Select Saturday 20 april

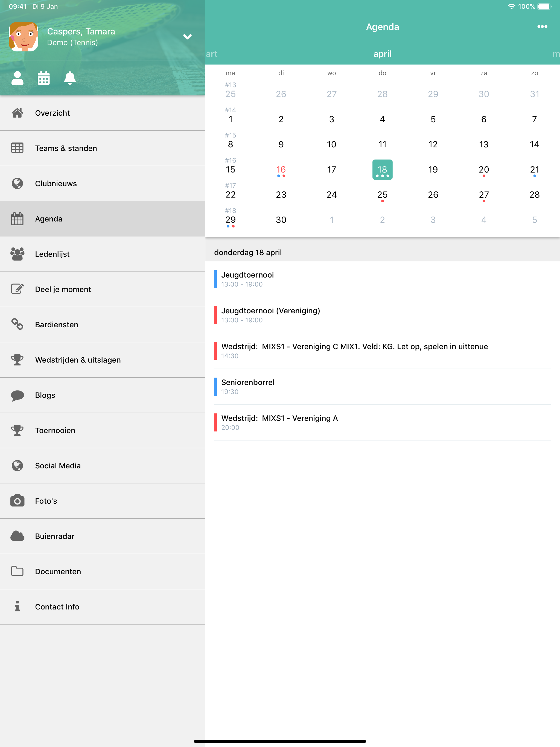(x=484, y=170)
